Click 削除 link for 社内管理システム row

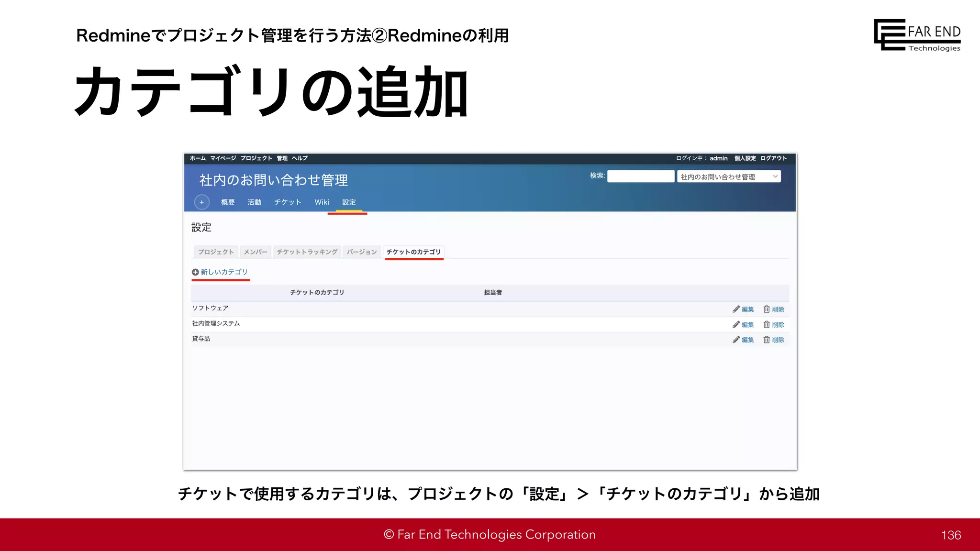click(x=778, y=325)
